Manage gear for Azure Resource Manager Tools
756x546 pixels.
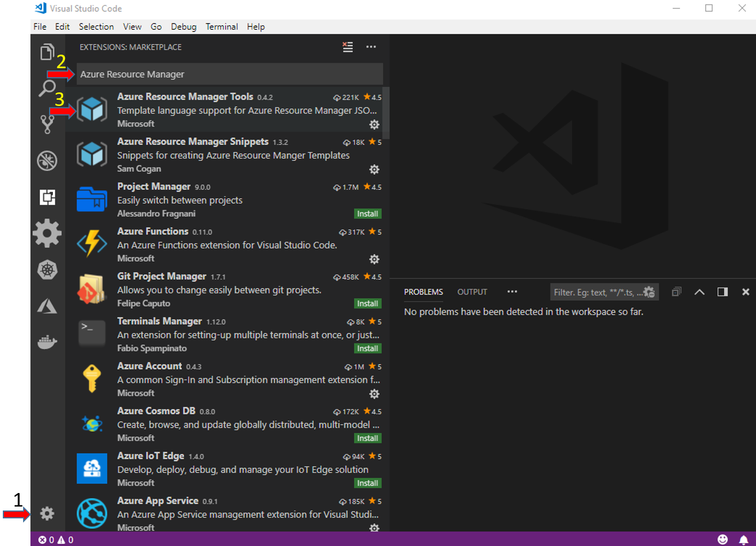pyautogui.click(x=374, y=125)
